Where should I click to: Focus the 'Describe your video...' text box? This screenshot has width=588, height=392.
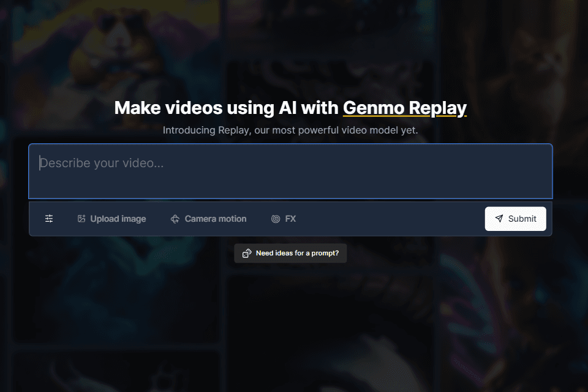290,171
